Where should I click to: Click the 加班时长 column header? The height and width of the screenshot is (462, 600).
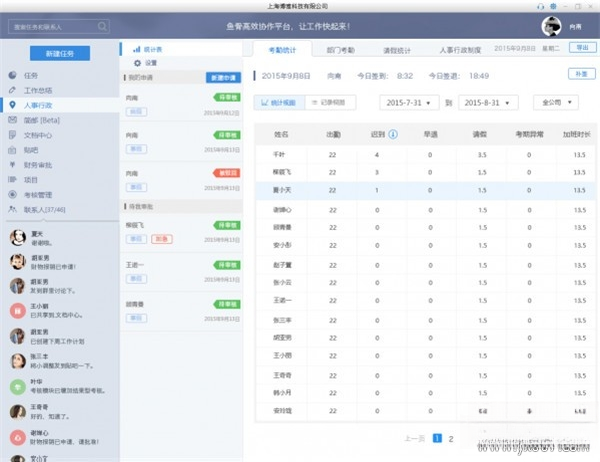pyautogui.click(x=577, y=134)
